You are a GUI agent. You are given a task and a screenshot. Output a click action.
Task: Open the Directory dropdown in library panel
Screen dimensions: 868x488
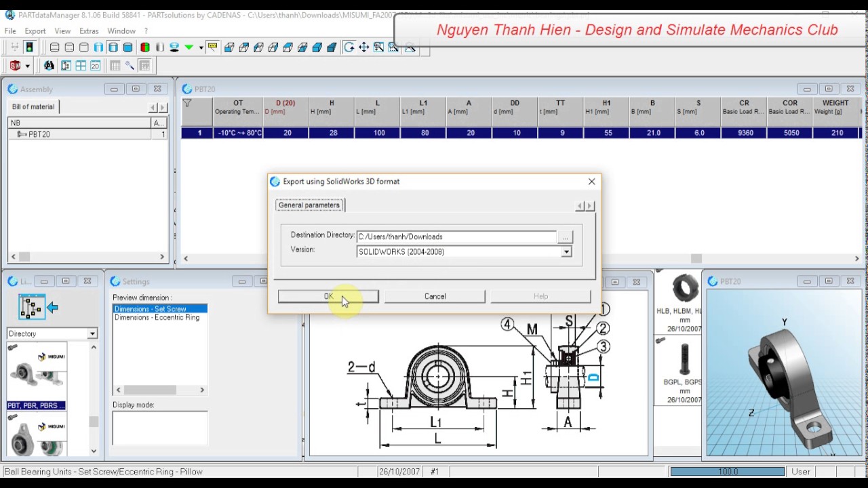tap(92, 333)
